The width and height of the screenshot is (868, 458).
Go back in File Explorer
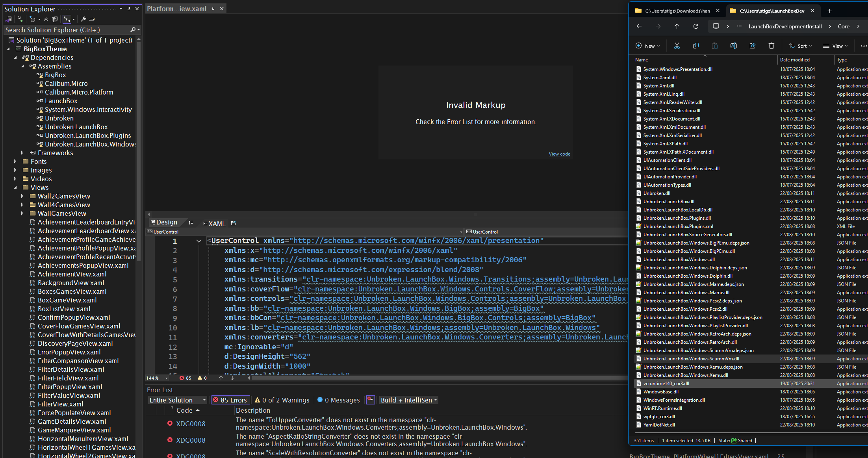(x=639, y=26)
